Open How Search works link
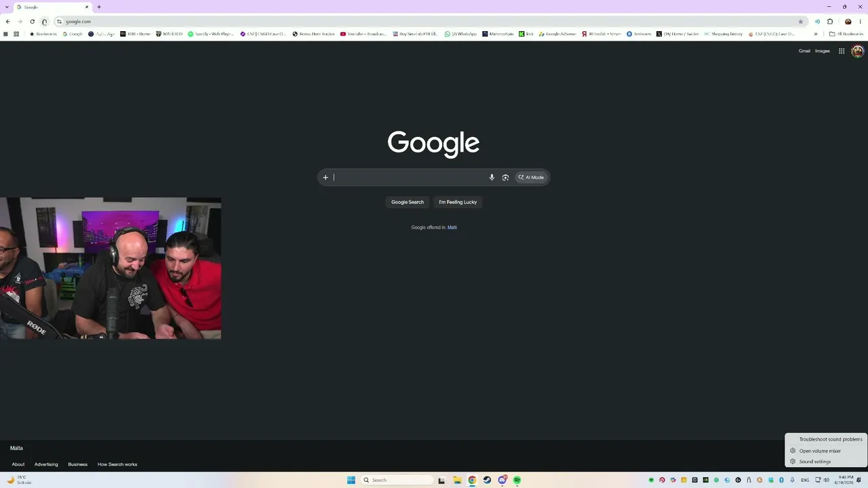Screen dimensions: 868x488 click(117, 464)
